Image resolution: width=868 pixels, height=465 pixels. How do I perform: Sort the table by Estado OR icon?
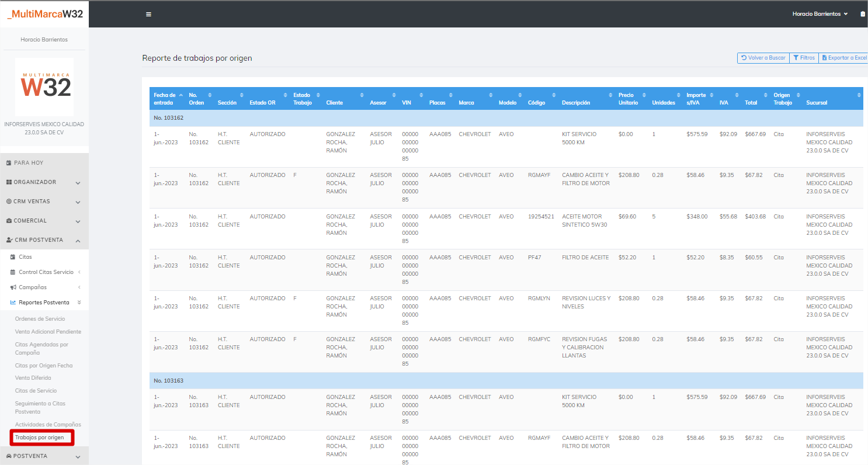click(x=286, y=95)
